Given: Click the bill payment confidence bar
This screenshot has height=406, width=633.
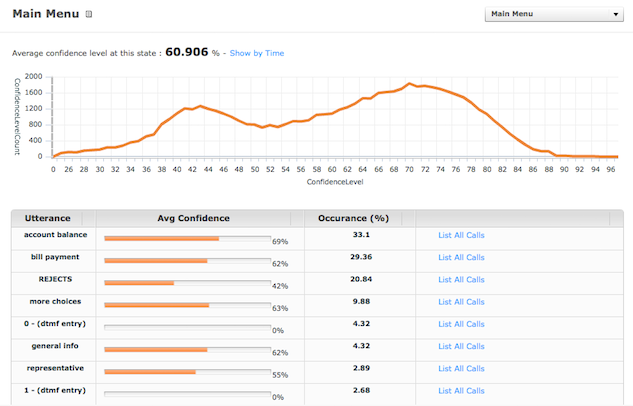Looking at the screenshot, I should pyautogui.click(x=188, y=261).
